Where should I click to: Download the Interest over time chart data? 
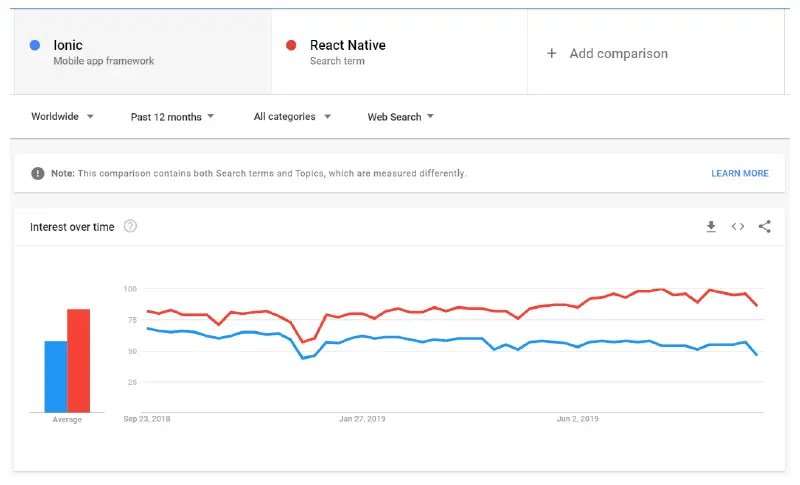[711, 227]
